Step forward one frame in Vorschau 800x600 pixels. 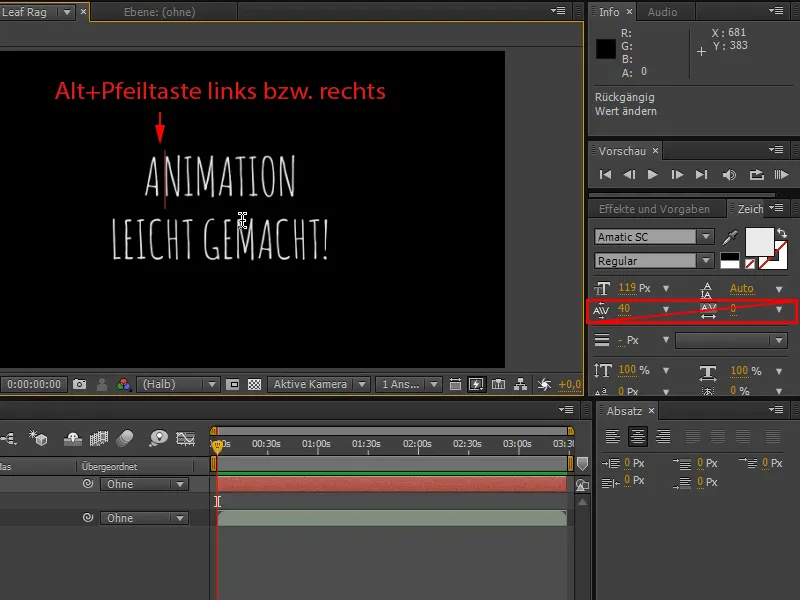[x=677, y=174]
